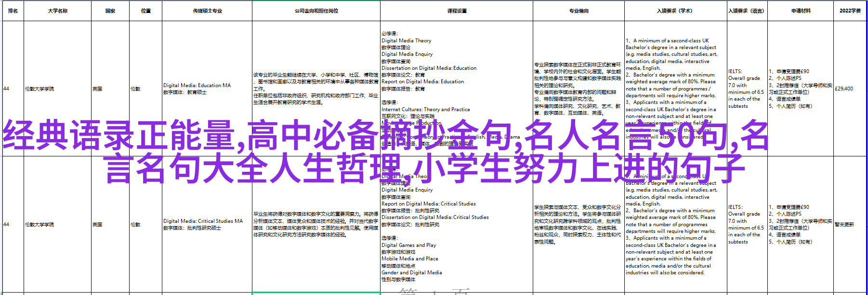Select the 入读要求（学术） header cell
This screenshot has height=295, width=868.
676,11
